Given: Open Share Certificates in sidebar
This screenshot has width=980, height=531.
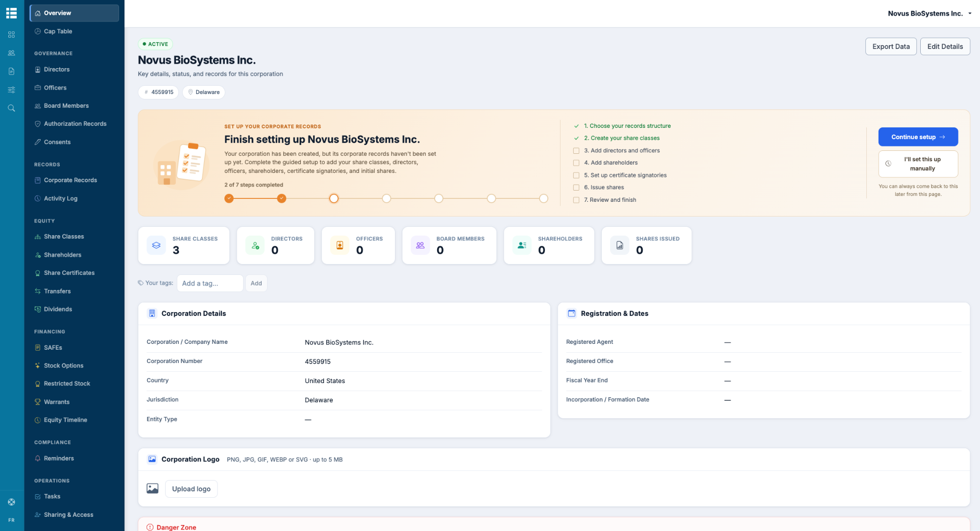Looking at the screenshot, I should [x=74, y=273].
